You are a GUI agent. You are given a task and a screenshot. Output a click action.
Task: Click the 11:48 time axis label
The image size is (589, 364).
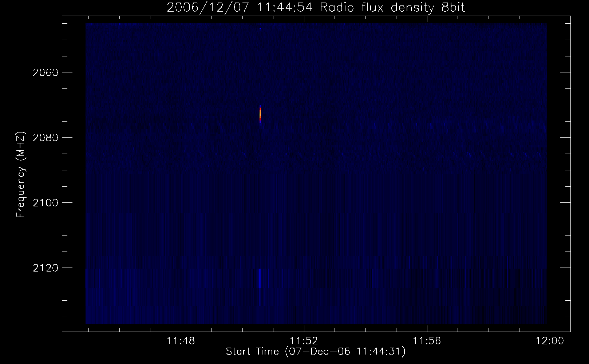pos(181,341)
